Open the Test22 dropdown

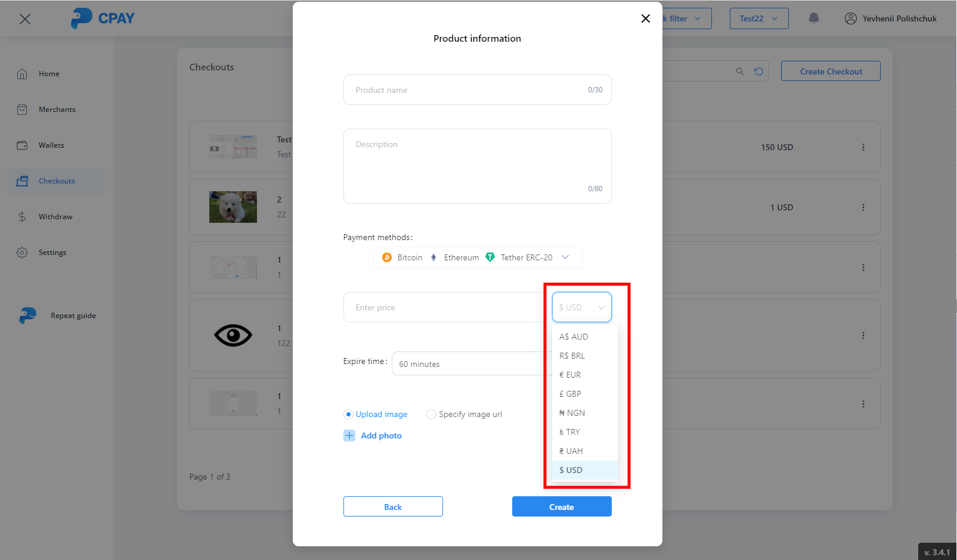758,18
